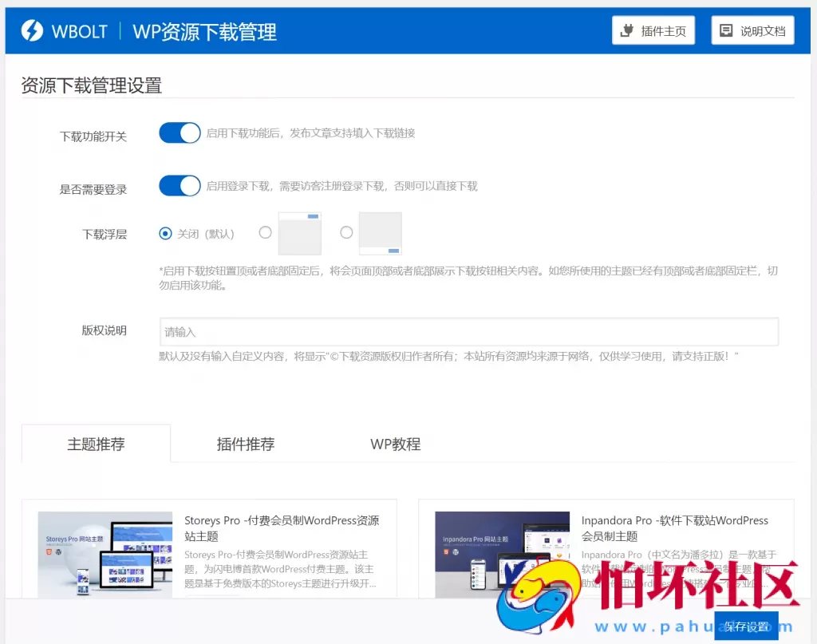The image size is (817, 644).
Task: Turn off the 是否需要登录 switch
Action: 179,185
